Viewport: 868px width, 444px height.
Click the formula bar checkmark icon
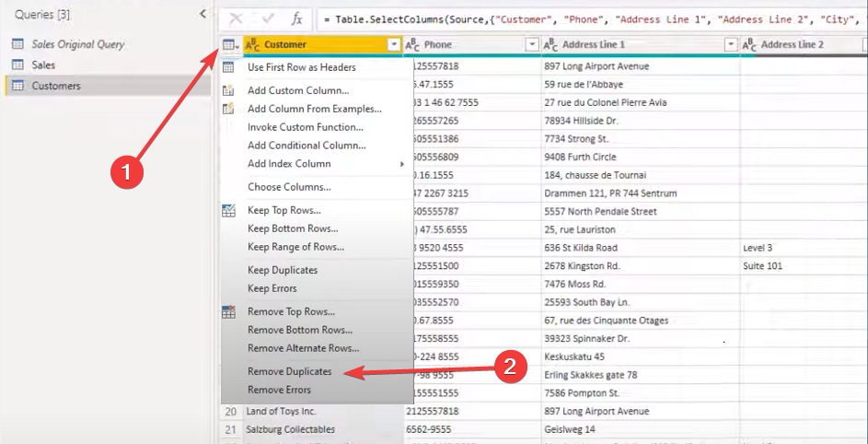point(267,18)
